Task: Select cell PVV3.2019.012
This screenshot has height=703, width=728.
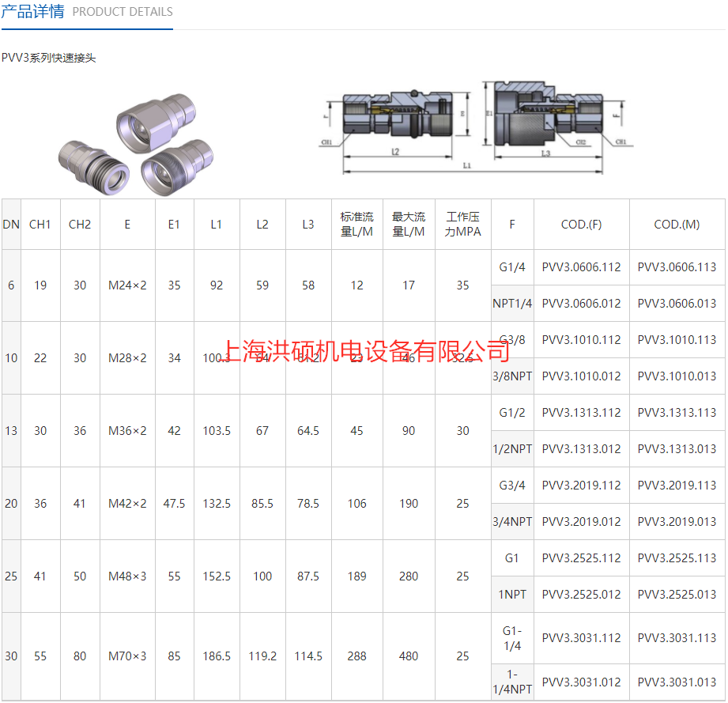Action: [581, 521]
